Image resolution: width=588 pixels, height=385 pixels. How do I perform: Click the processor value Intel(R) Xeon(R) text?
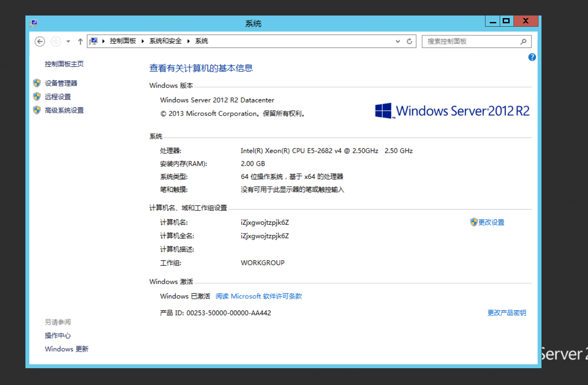click(x=327, y=151)
